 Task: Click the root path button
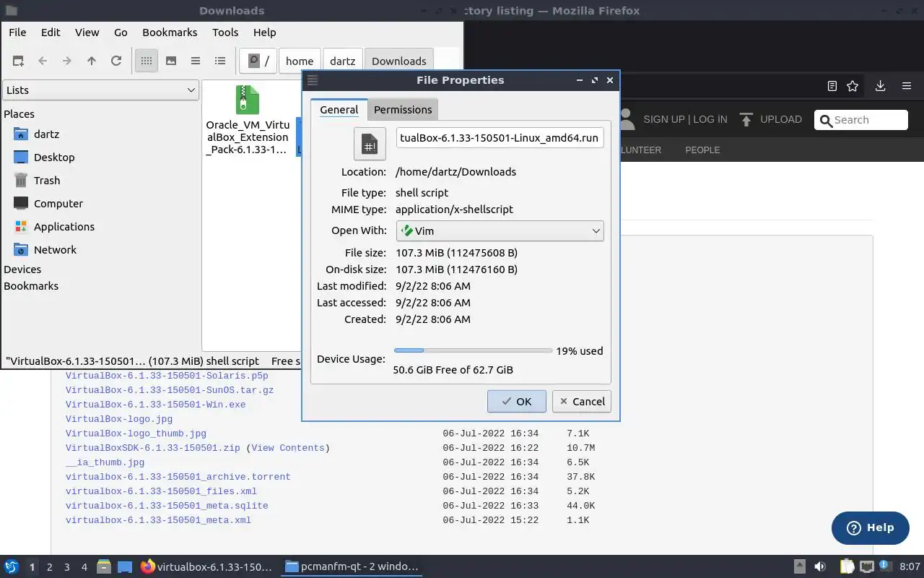click(x=258, y=61)
